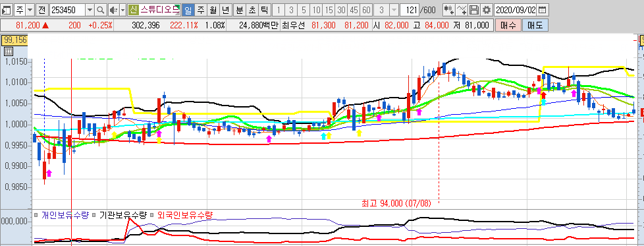Viewport: 644px width, 246px height.
Task: Click the 전 button
Action: [x=42, y=9]
